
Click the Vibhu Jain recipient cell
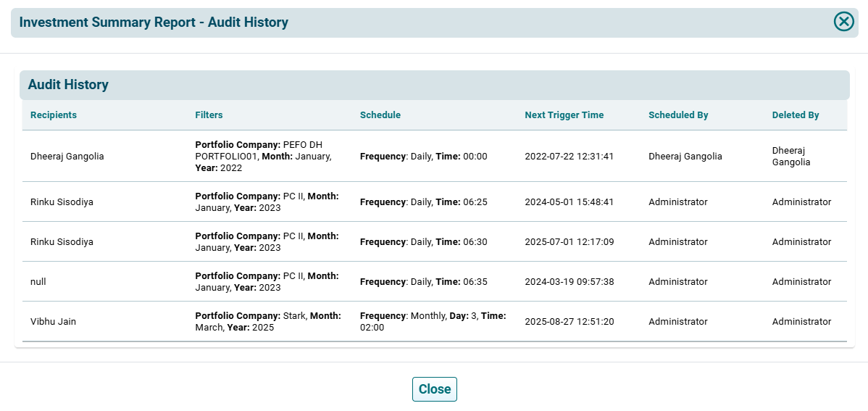53,322
